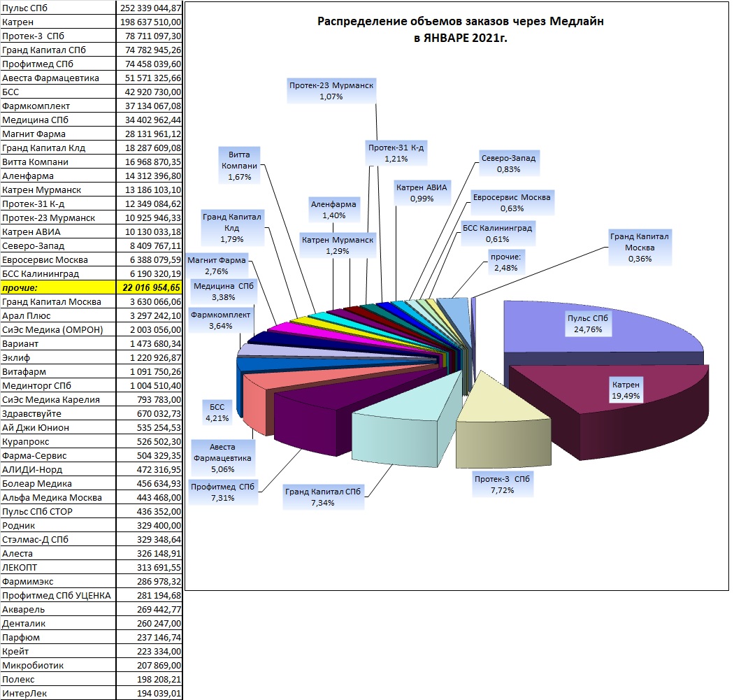Select the Северо-Запад table cell
The height and width of the screenshot is (700, 734).
click(58, 246)
